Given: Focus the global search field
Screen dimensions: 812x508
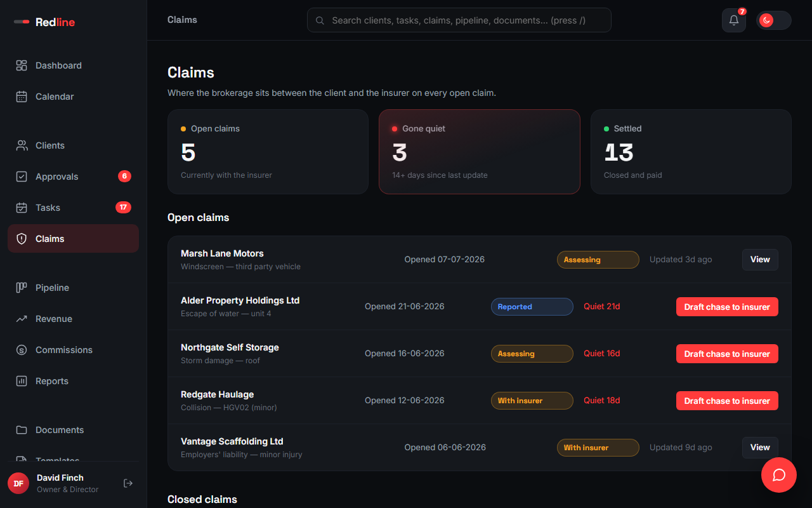Looking at the screenshot, I should [459, 20].
